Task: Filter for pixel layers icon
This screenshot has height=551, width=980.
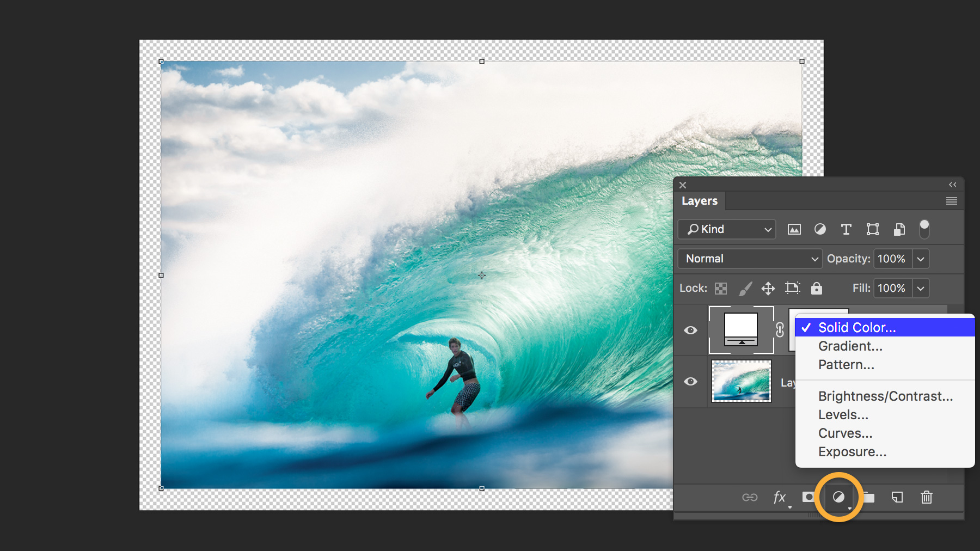Action: (x=794, y=229)
